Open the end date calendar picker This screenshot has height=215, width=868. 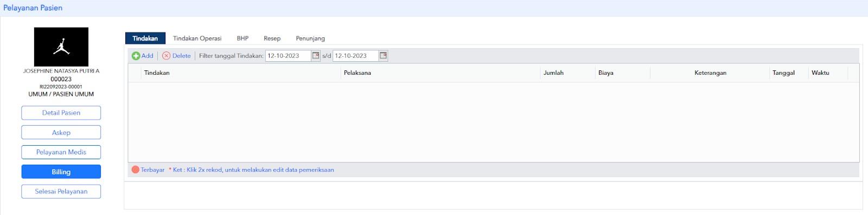coord(383,56)
